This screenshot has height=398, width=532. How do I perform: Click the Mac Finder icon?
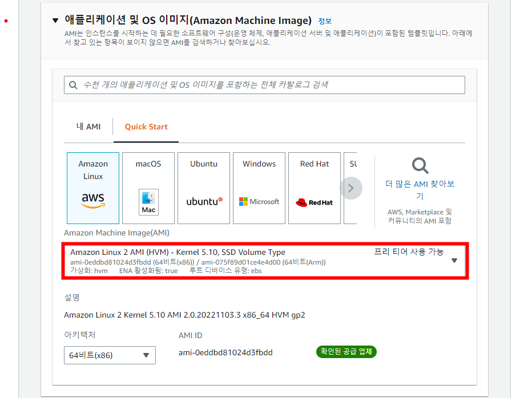[148, 202]
